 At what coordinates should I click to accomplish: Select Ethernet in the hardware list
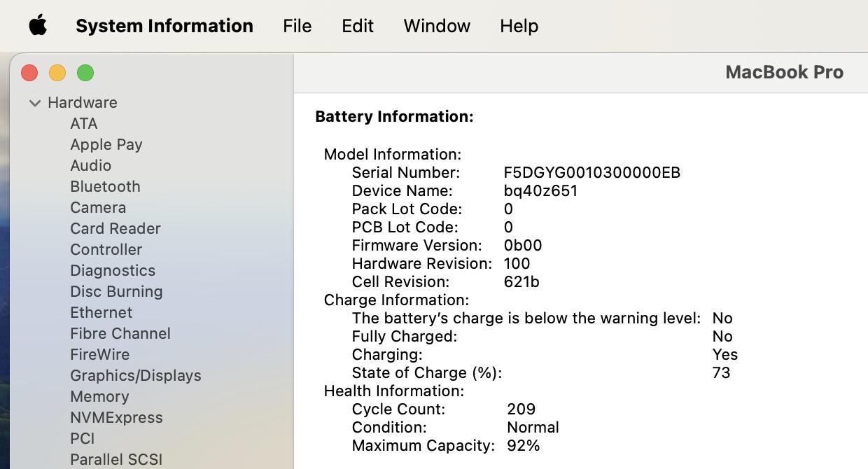coord(101,313)
